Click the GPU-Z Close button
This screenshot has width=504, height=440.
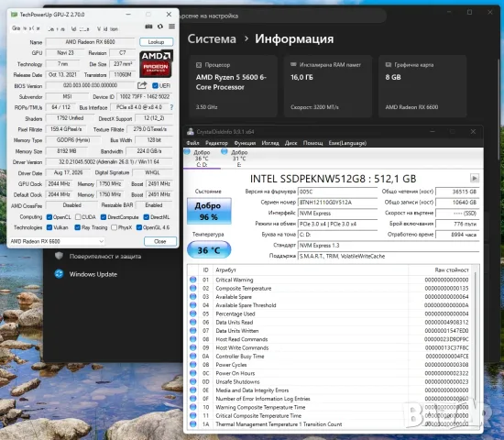pyautogui.click(x=160, y=242)
